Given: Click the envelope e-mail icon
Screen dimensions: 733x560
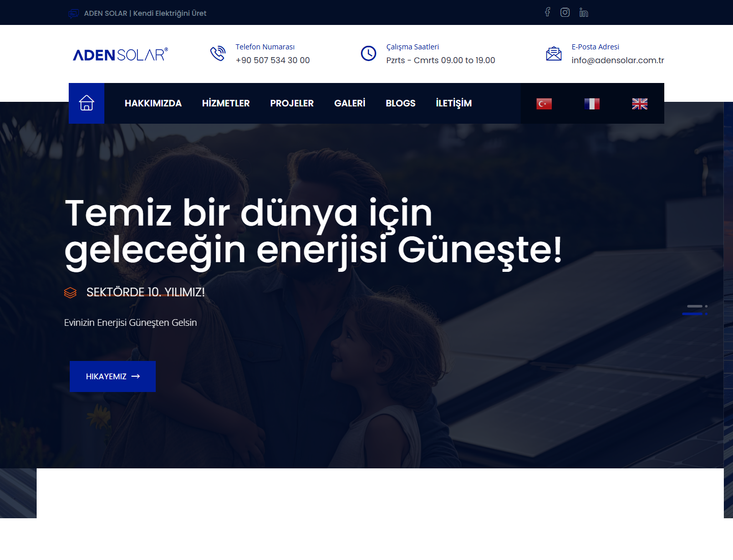Looking at the screenshot, I should click(x=554, y=53).
